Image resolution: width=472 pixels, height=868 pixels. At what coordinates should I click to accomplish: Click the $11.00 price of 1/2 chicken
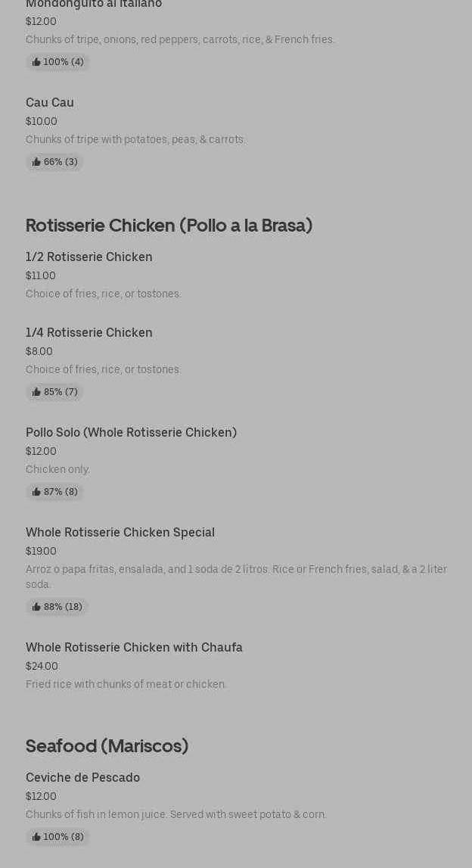click(41, 275)
